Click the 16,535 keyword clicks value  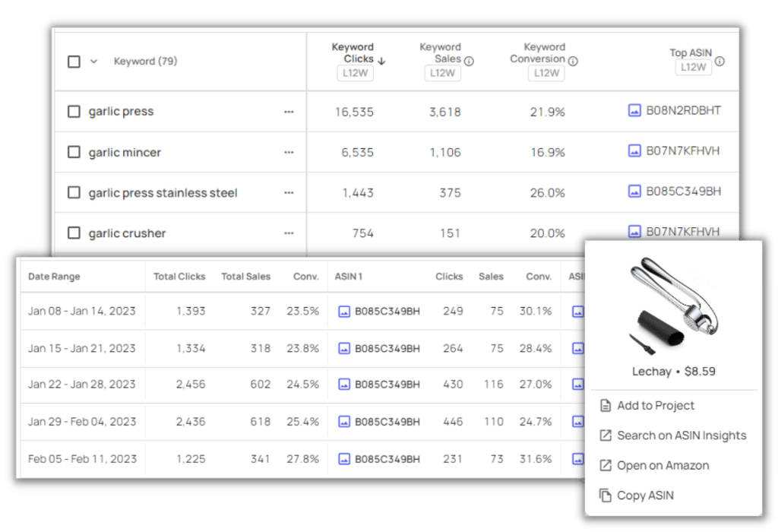click(x=354, y=112)
